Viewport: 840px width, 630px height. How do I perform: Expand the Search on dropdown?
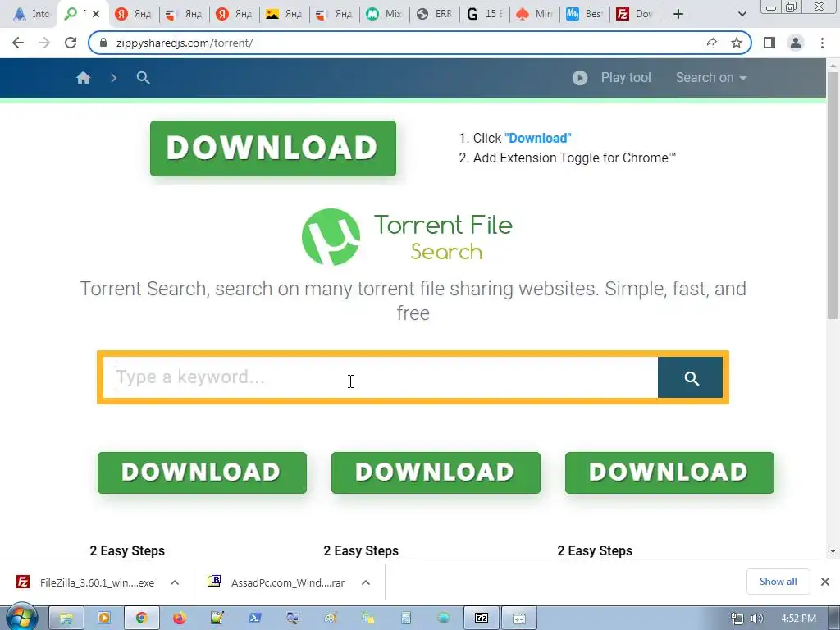pos(711,78)
